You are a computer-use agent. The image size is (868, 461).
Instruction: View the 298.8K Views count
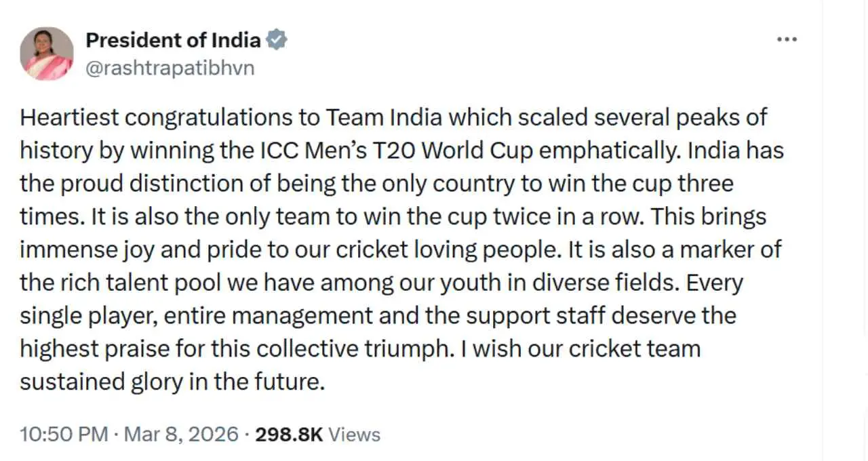pyautogui.click(x=289, y=434)
